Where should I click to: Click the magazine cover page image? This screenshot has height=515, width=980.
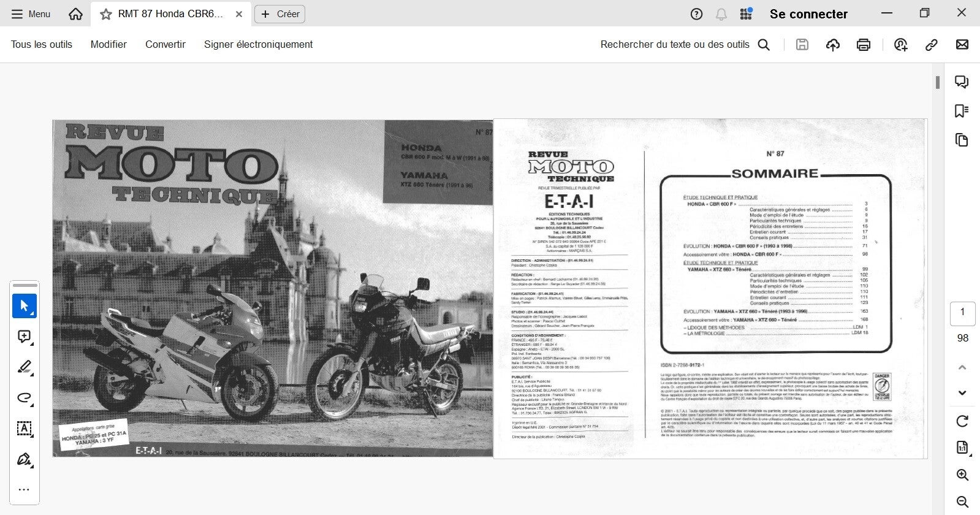(273, 288)
